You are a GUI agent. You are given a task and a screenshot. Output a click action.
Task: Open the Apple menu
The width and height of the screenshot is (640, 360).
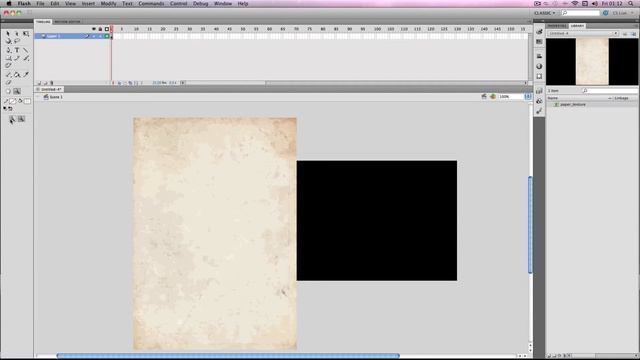point(9,4)
